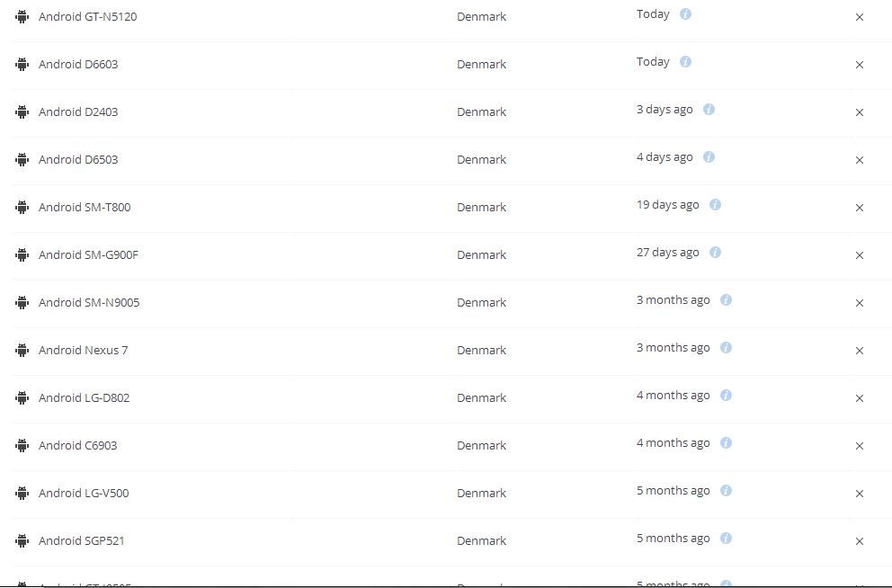892x588 pixels.
Task: Select the Android C6903 device name
Action: coord(78,445)
